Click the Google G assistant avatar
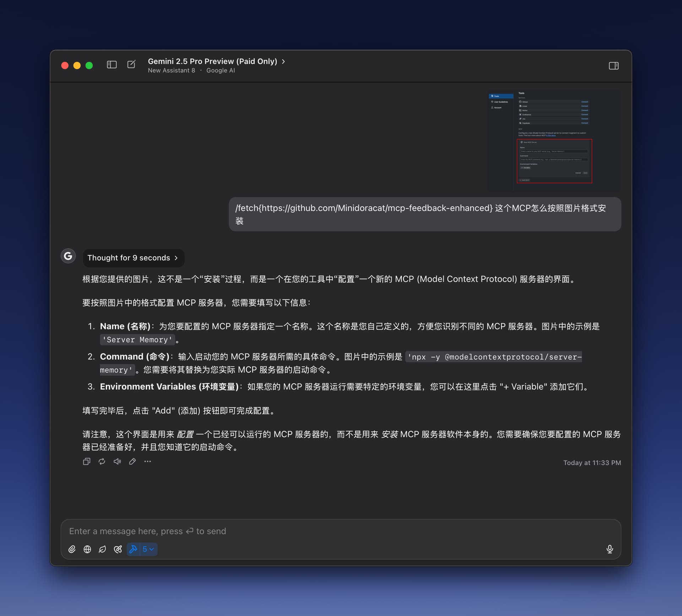The image size is (682, 616). pyautogui.click(x=68, y=256)
